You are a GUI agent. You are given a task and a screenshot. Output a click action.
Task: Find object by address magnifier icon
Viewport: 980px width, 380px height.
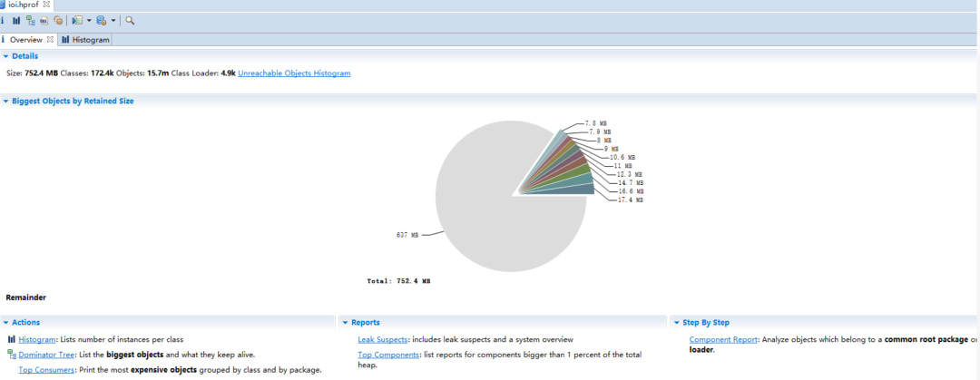pos(130,21)
